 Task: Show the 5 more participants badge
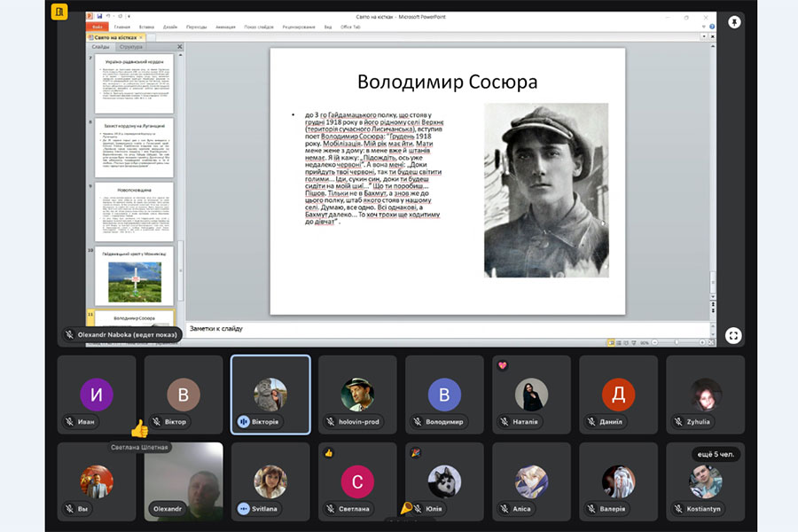716,455
